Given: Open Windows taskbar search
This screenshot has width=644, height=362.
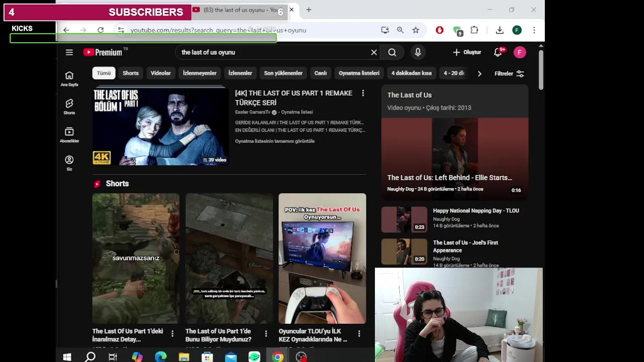Looking at the screenshot, I should pyautogui.click(x=90, y=357).
